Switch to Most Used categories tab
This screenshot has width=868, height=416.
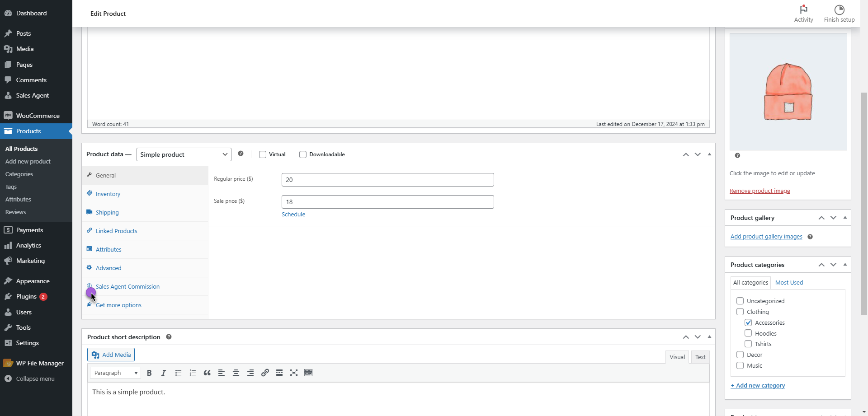(789, 283)
